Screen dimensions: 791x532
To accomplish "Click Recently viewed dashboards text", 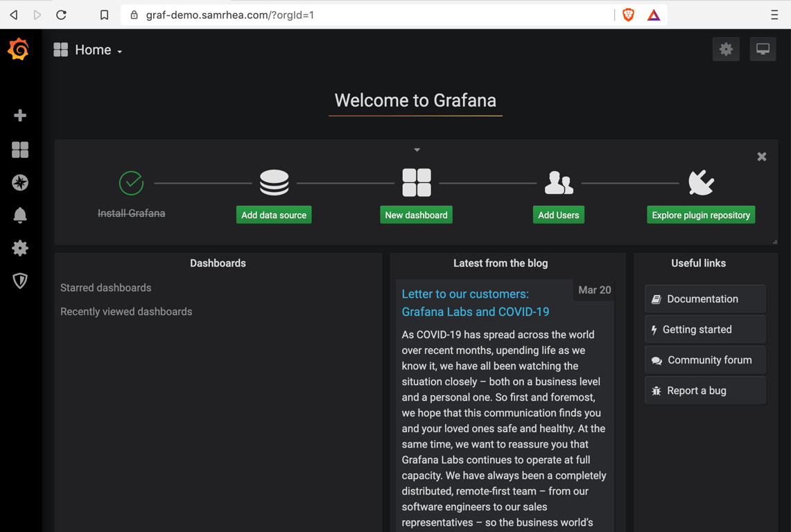I will 126,312.
